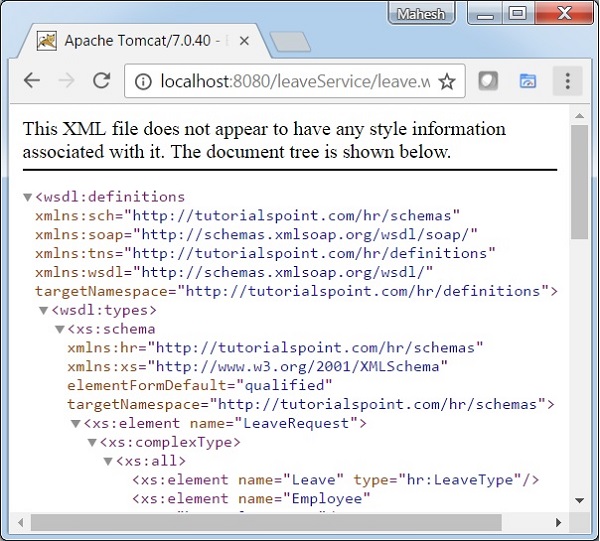Viewport: 600px width, 541px height.
Task: Focus the localhost:8080/leaveService address bar
Action: click(x=295, y=81)
